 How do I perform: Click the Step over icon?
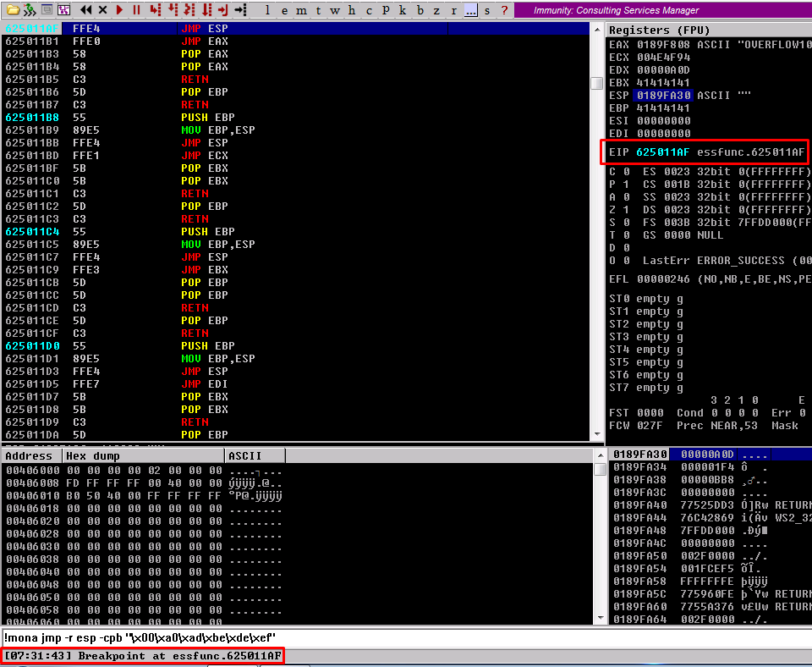(x=173, y=9)
